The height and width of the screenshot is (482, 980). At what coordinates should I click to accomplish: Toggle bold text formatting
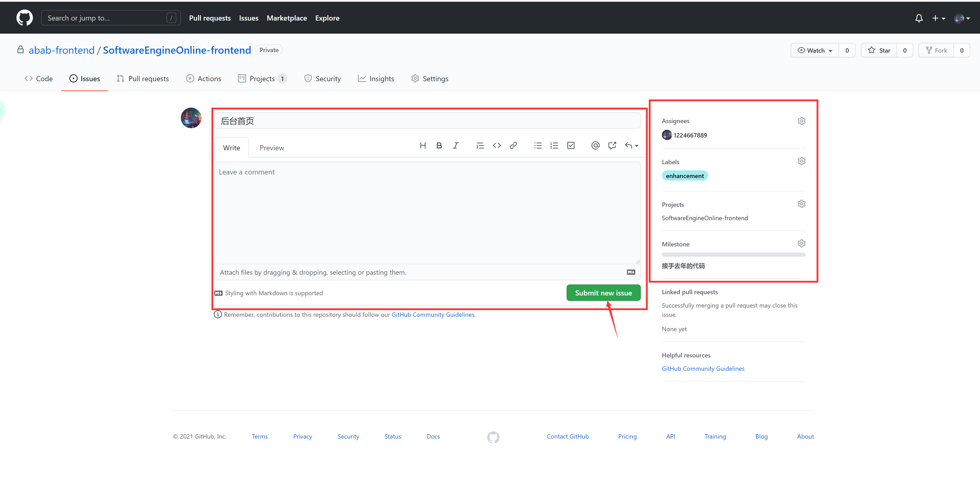coord(439,146)
